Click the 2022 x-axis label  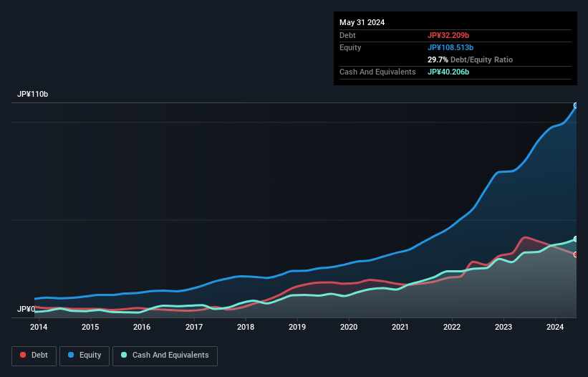click(x=452, y=327)
